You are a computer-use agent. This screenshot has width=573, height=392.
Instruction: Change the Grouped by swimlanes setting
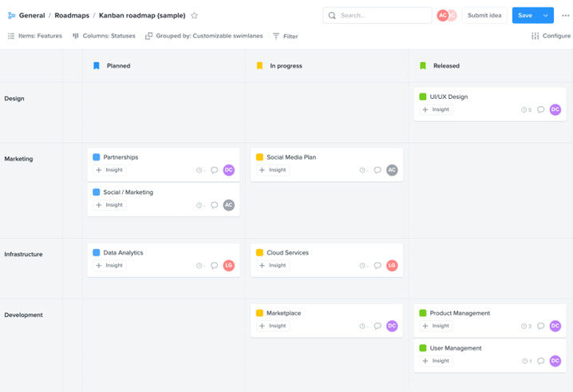click(x=204, y=36)
